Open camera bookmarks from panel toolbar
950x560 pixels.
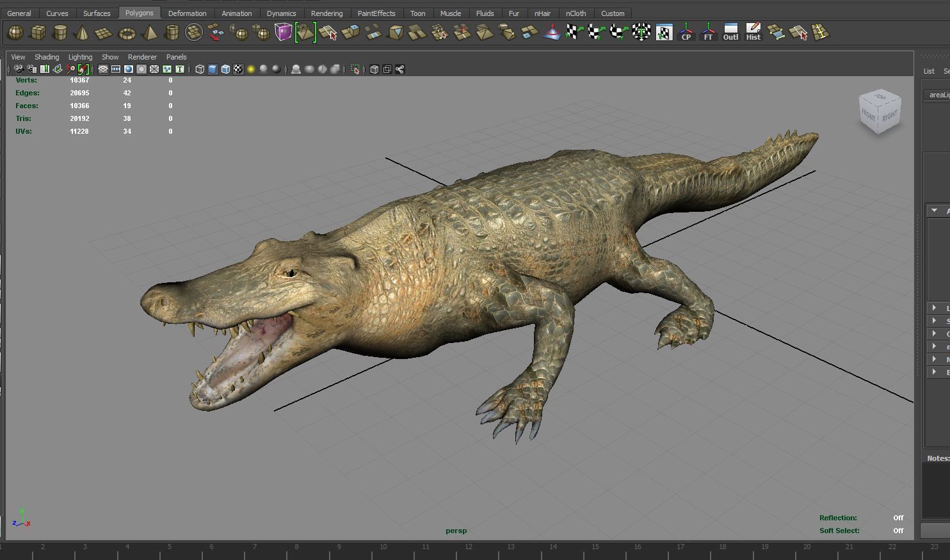click(x=44, y=69)
